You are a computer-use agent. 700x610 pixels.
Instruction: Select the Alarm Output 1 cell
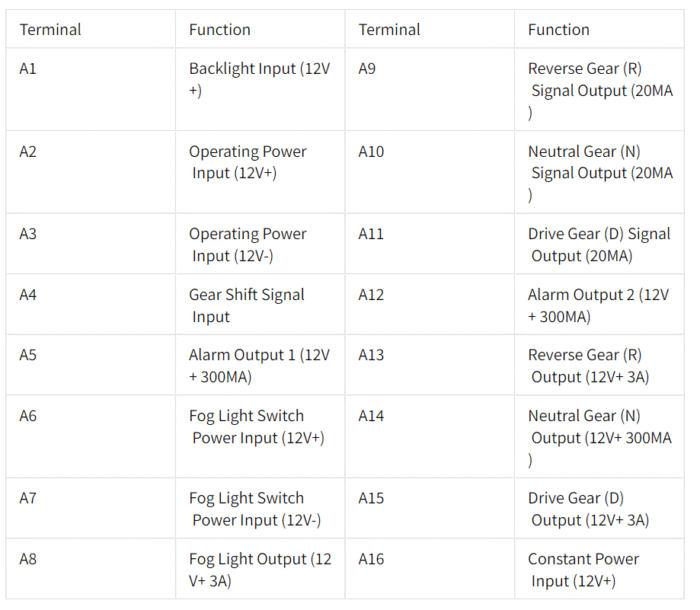(260, 365)
